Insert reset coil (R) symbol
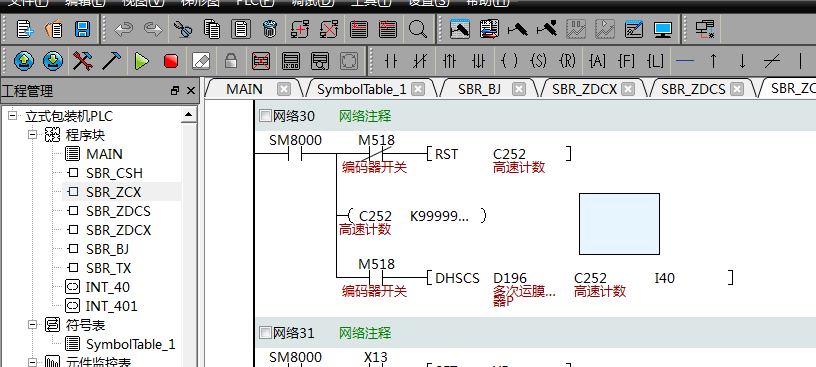The image size is (816, 367). pyautogui.click(x=567, y=61)
